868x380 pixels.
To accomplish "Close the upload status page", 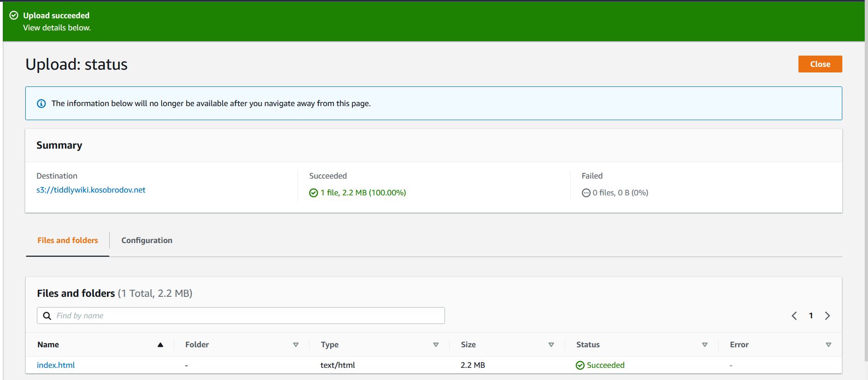I will tap(820, 64).
